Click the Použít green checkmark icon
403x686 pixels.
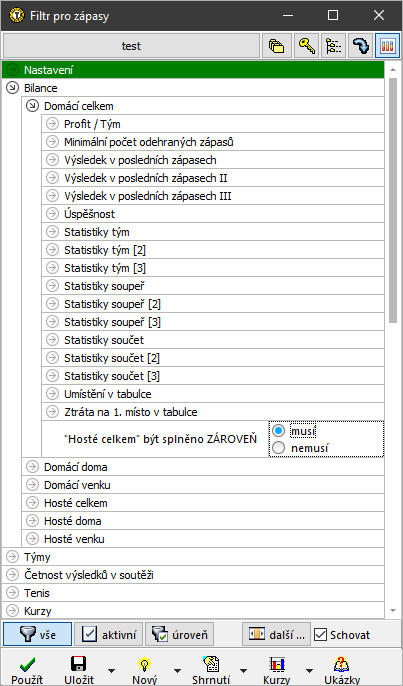pos(28,664)
